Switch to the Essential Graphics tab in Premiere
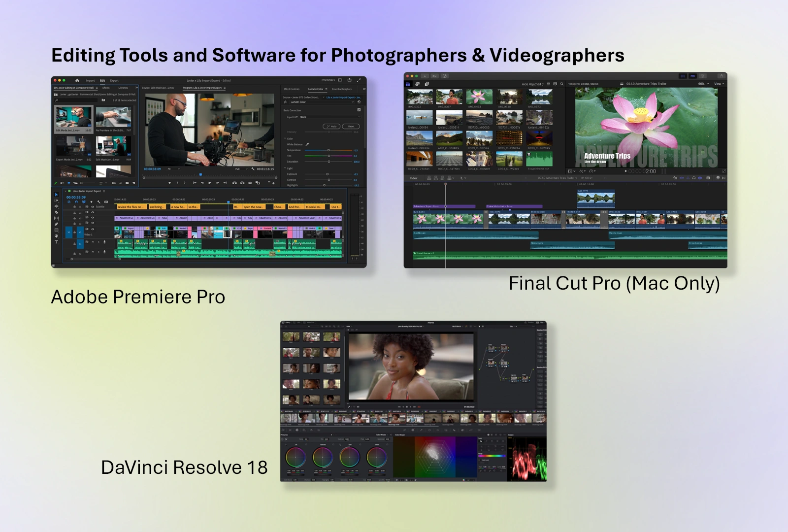The height and width of the screenshot is (532, 788). [342, 89]
